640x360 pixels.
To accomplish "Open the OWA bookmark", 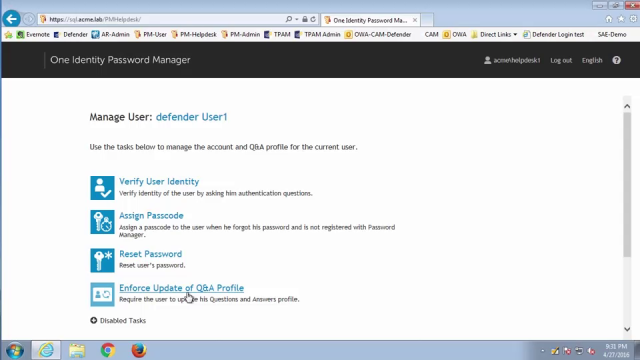I will pyautogui.click(x=455, y=35).
